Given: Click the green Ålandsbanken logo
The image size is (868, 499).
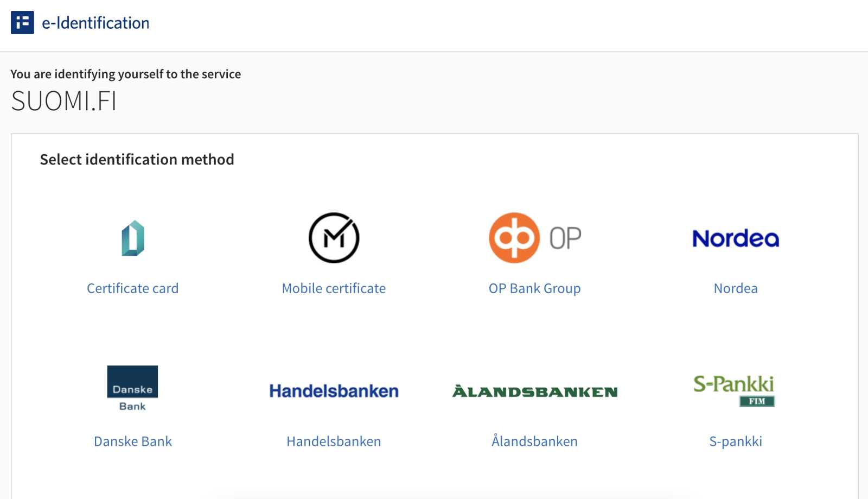Looking at the screenshot, I should point(535,391).
